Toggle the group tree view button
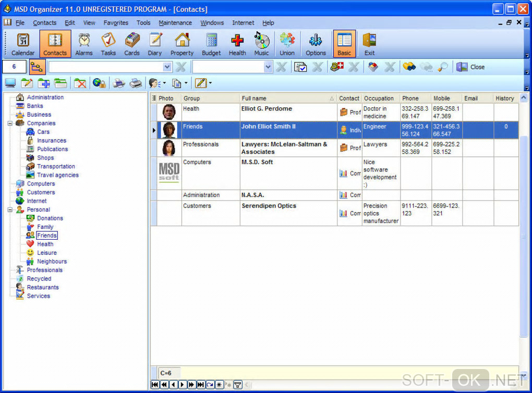Screen dimensions: 532x393 [37, 67]
